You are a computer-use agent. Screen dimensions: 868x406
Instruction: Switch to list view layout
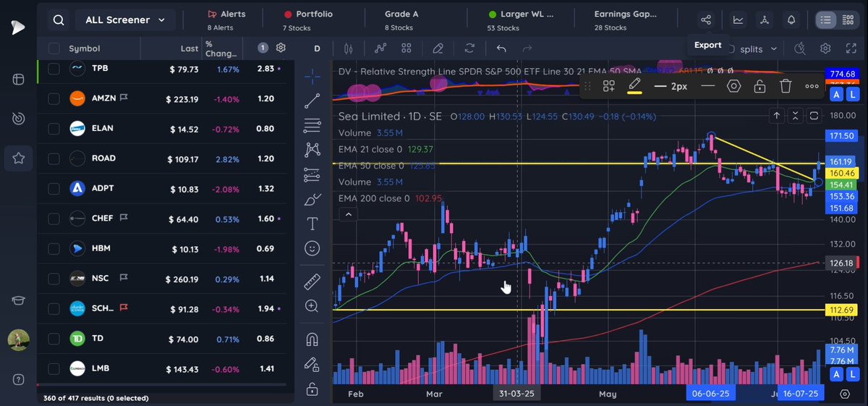coord(825,20)
